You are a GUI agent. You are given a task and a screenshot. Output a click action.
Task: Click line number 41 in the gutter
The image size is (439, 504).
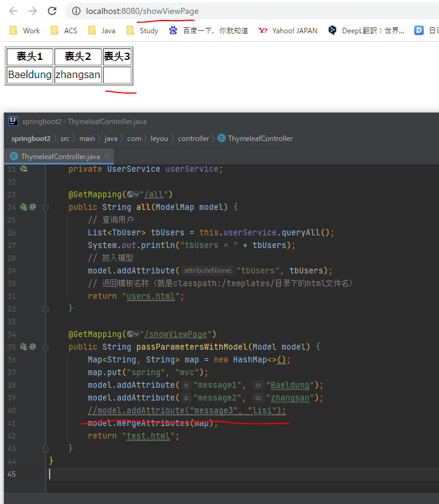coord(12,424)
